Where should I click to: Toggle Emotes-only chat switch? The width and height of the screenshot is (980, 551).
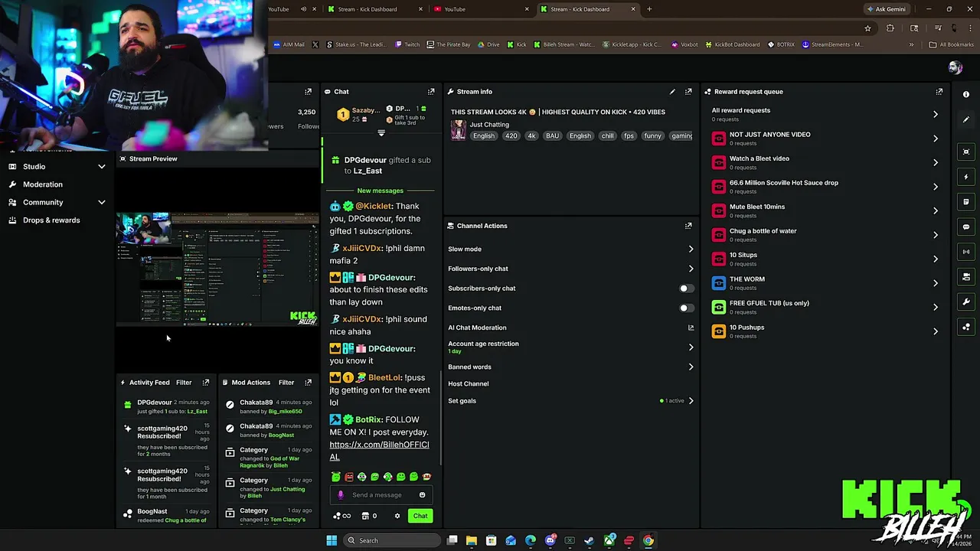click(686, 308)
